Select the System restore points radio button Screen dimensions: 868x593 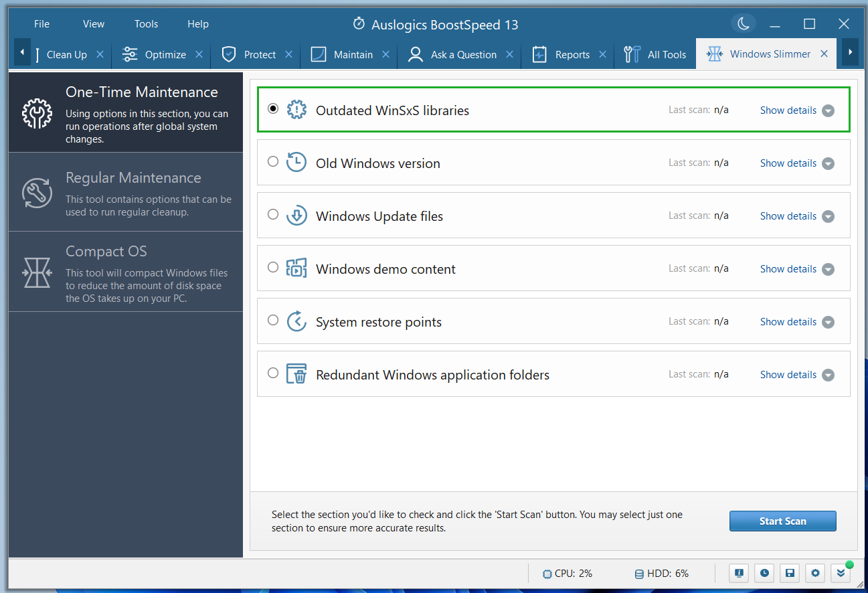coord(273,320)
